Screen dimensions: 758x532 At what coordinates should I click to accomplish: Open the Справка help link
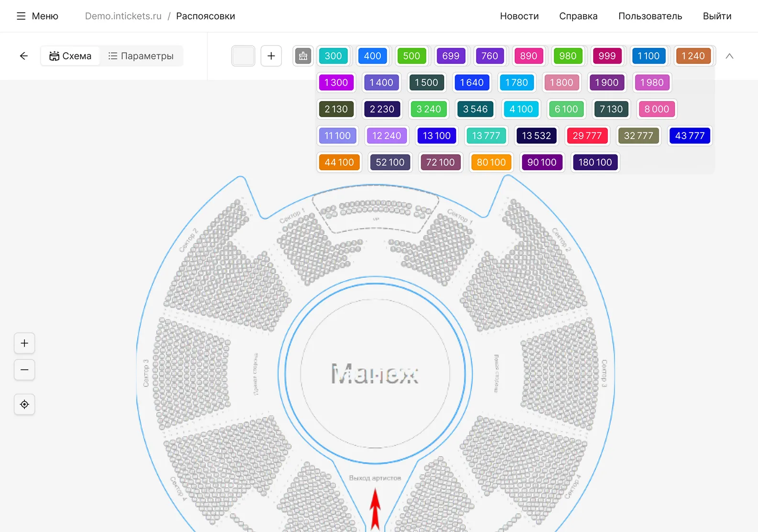coord(578,16)
